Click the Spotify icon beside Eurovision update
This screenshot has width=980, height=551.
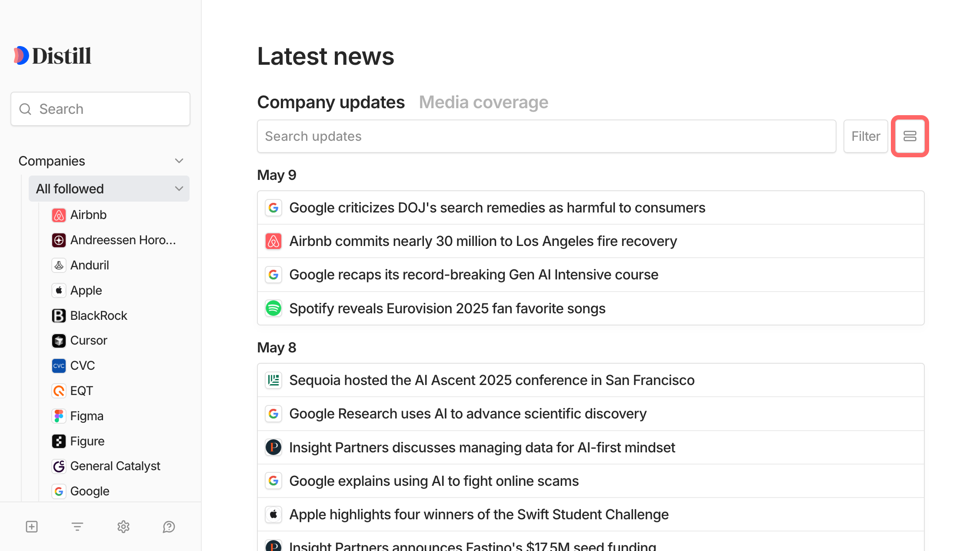[273, 309]
